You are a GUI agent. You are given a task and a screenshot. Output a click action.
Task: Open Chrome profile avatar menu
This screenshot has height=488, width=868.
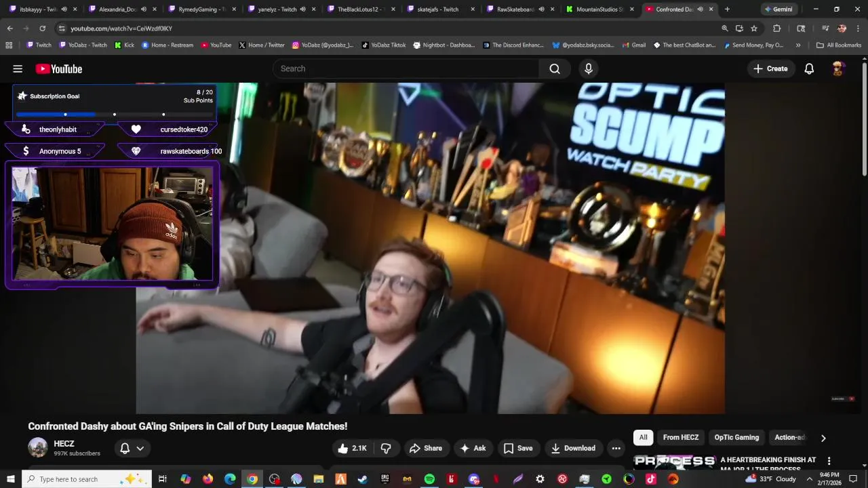[842, 28]
